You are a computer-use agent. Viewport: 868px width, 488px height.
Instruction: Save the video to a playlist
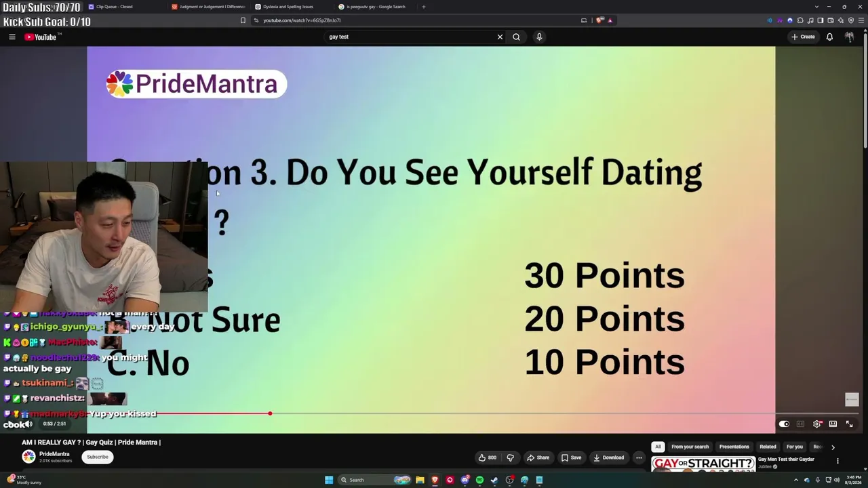(572, 457)
